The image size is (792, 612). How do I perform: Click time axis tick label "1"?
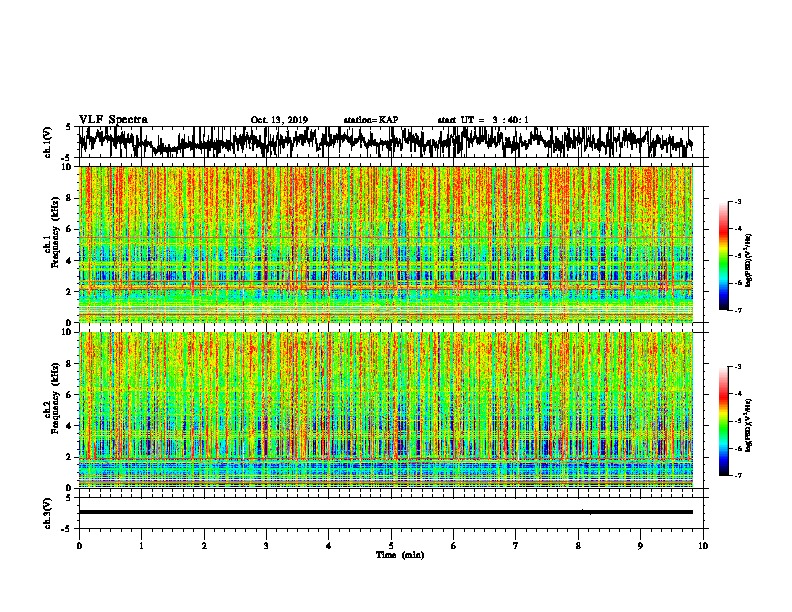(141, 546)
